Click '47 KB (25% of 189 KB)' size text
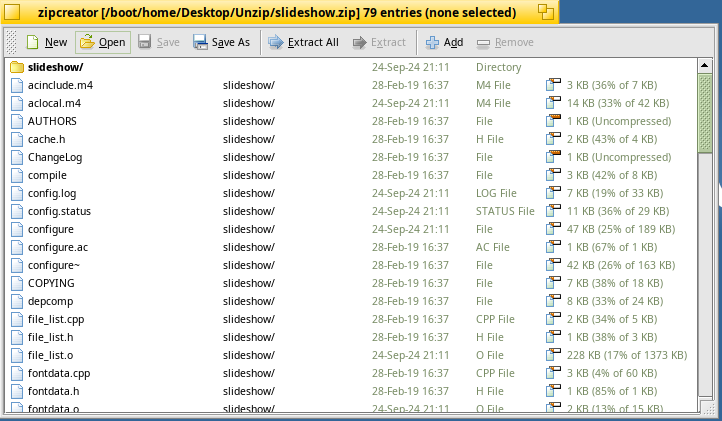The height and width of the screenshot is (421, 722). coord(621,229)
